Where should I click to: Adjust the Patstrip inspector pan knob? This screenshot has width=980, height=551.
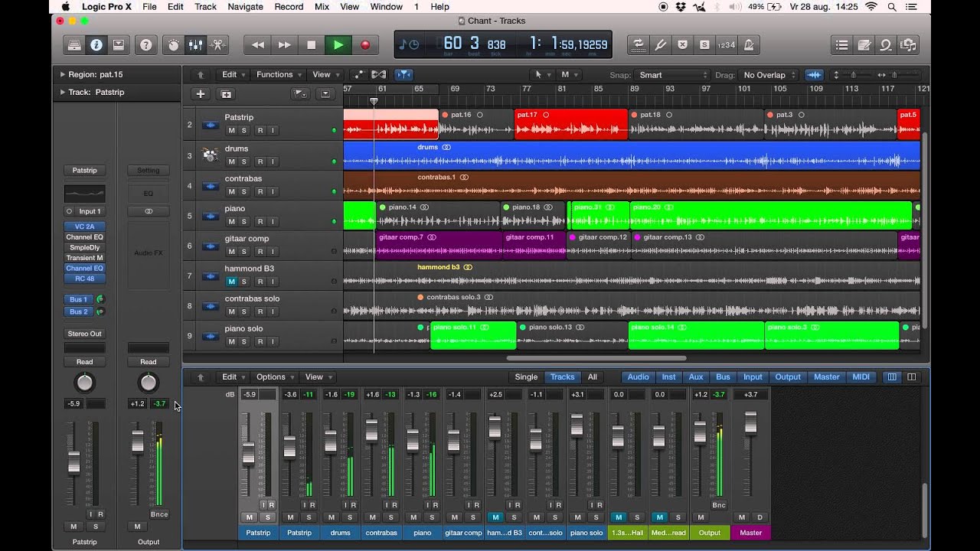[85, 383]
